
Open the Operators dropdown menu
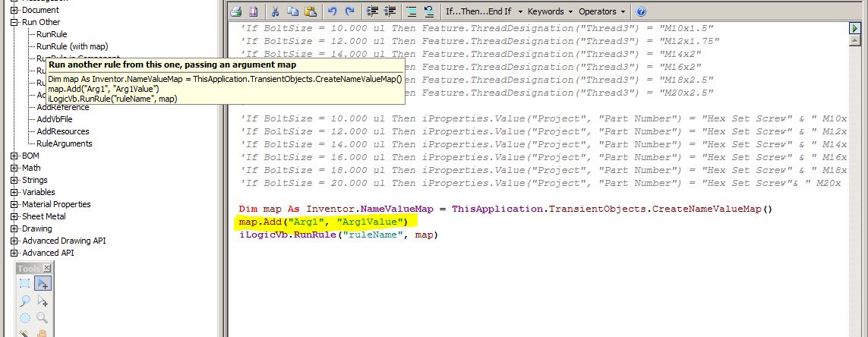(602, 11)
